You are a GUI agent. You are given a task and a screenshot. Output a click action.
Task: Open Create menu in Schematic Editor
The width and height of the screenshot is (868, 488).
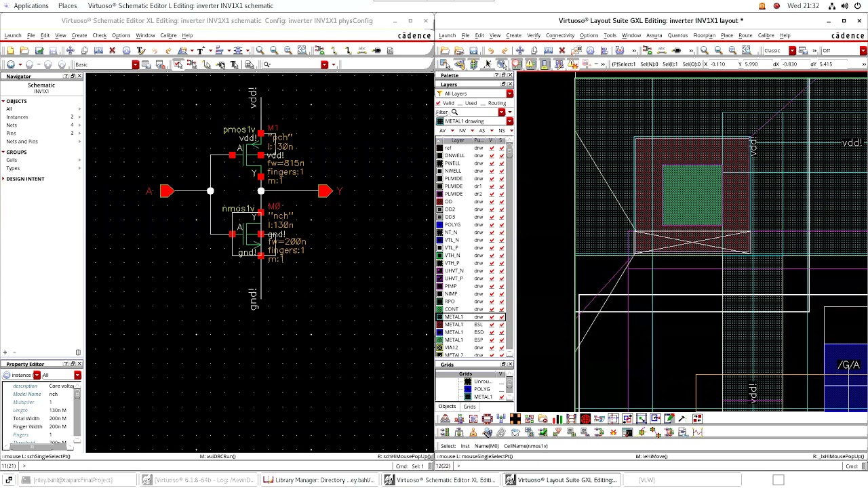click(79, 35)
